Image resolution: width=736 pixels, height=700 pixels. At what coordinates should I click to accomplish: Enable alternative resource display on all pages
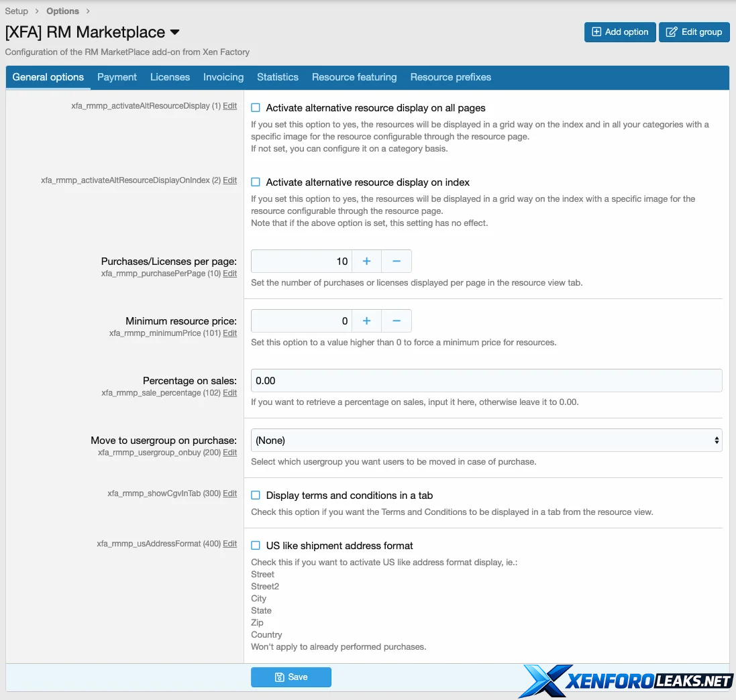pos(256,107)
